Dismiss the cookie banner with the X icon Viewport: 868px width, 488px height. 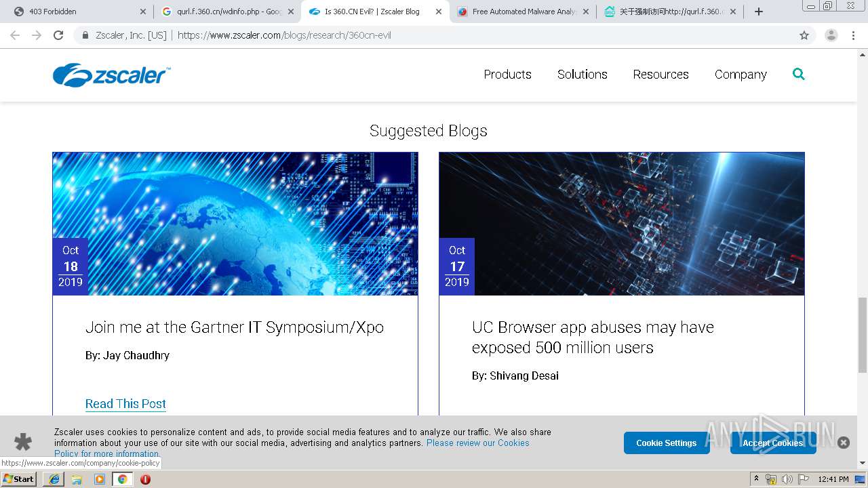(844, 443)
